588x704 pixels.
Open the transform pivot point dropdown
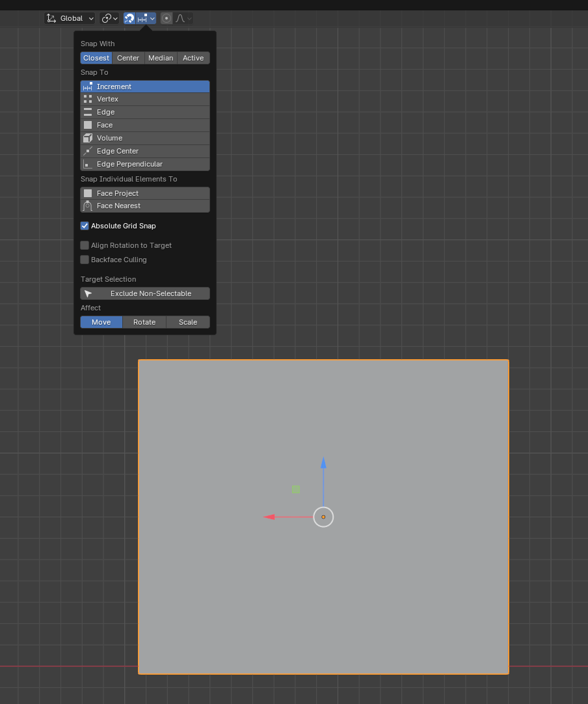click(110, 18)
